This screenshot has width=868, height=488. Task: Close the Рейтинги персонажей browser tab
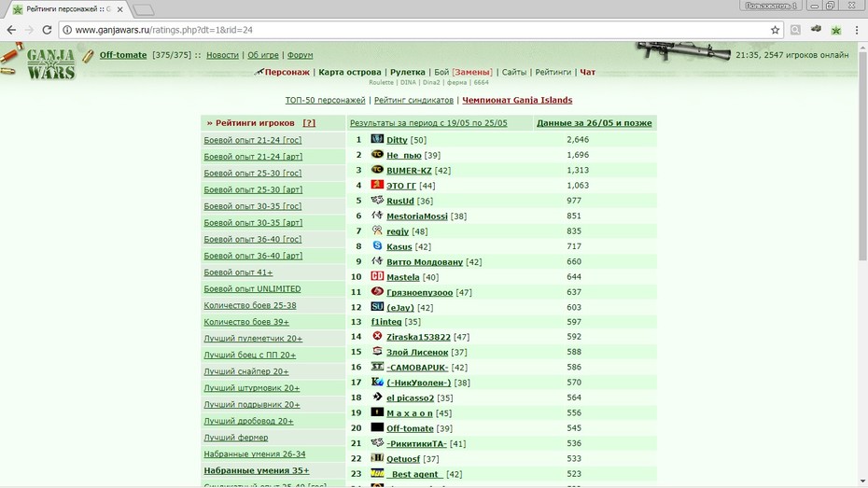119,9
